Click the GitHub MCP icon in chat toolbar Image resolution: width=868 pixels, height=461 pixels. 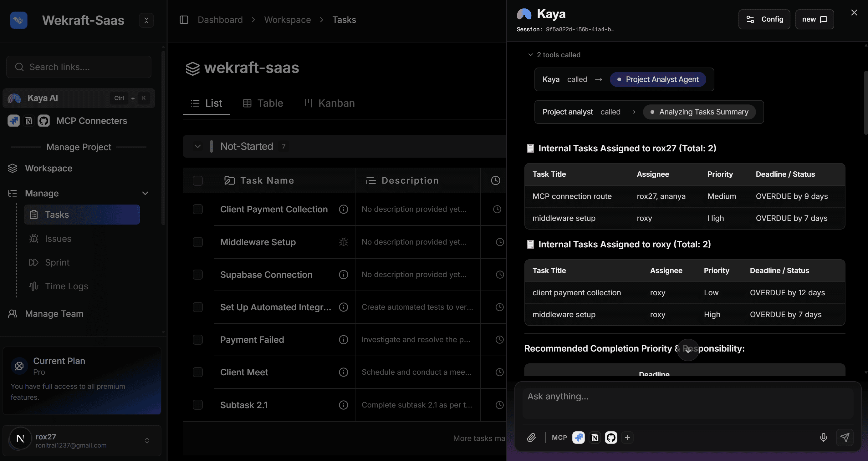pyautogui.click(x=611, y=438)
